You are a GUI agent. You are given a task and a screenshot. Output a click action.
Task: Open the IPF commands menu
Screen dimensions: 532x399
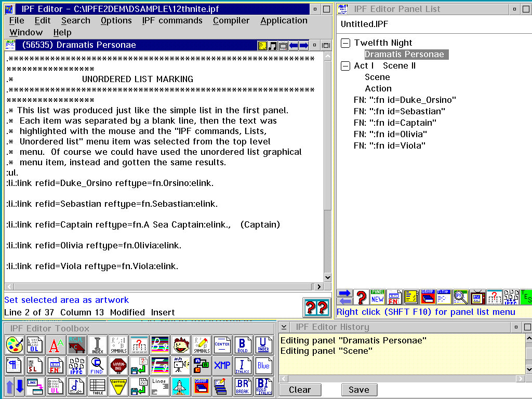(x=172, y=21)
